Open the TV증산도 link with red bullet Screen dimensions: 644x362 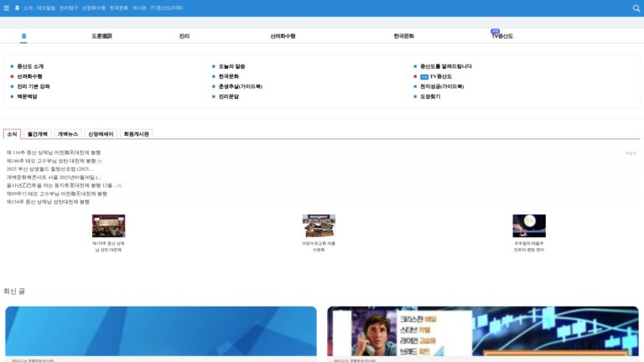pyautogui.click(x=436, y=76)
